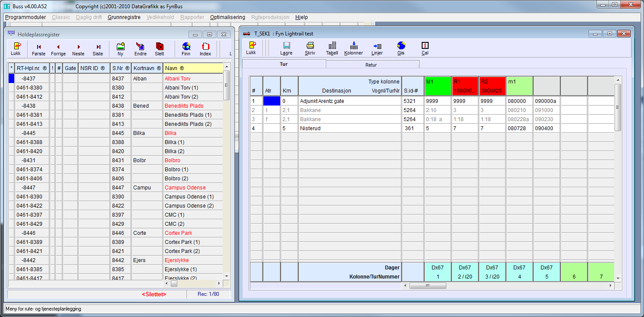The image size is (644, 317).
Task: Open the Grunnregistre menu
Action: [124, 17]
